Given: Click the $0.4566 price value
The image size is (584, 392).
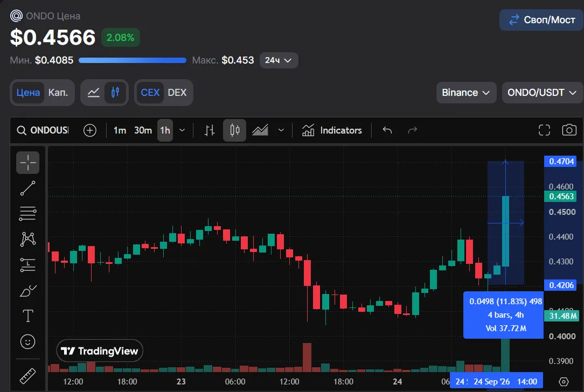Looking at the screenshot, I should click(x=52, y=38).
